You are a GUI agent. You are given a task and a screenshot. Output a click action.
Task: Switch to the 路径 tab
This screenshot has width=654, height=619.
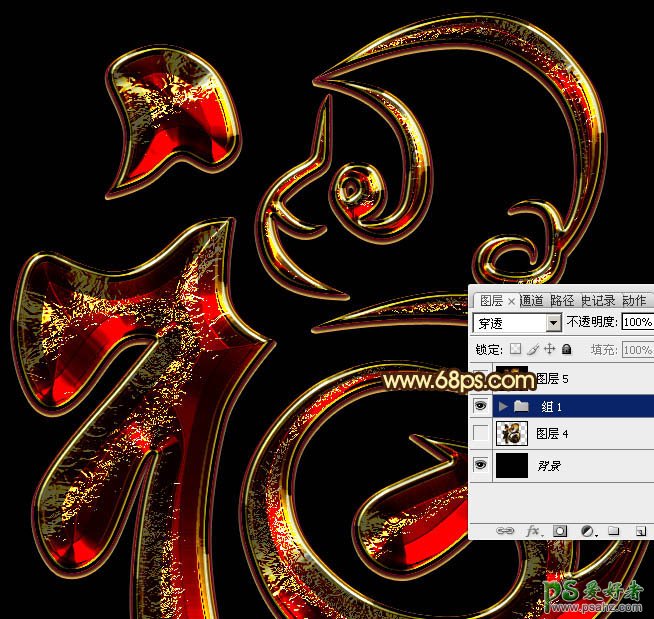[560, 300]
